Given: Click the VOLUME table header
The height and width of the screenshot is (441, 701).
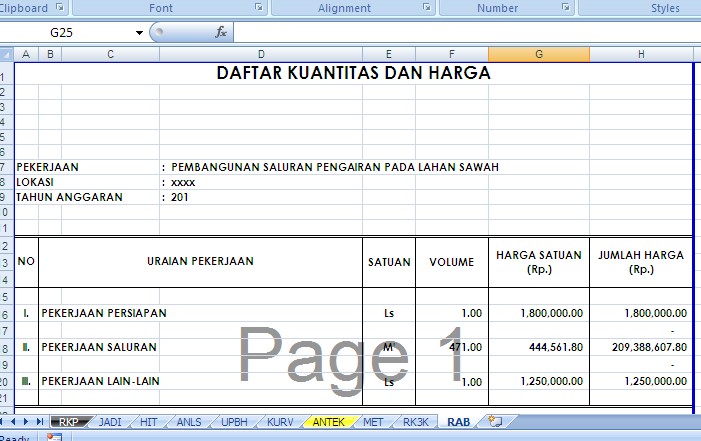Looking at the screenshot, I should (452, 262).
